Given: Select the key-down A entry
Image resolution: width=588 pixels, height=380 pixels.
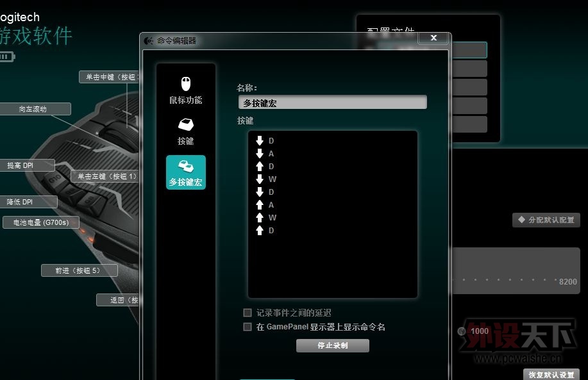Looking at the screenshot, I should point(265,154).
